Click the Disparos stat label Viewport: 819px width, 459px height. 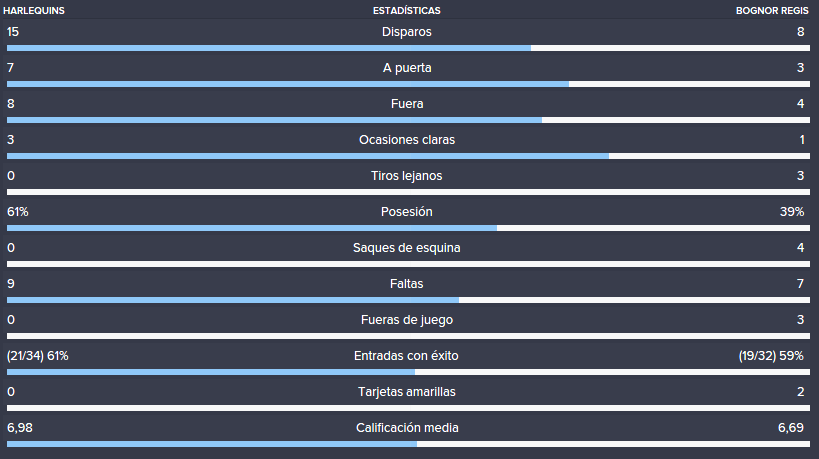point(406,32)
